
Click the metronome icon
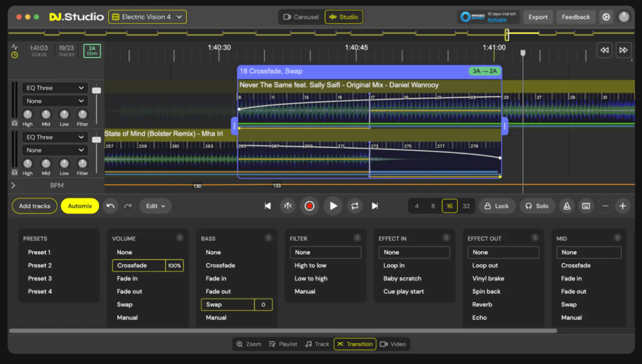tap(567, 205)
